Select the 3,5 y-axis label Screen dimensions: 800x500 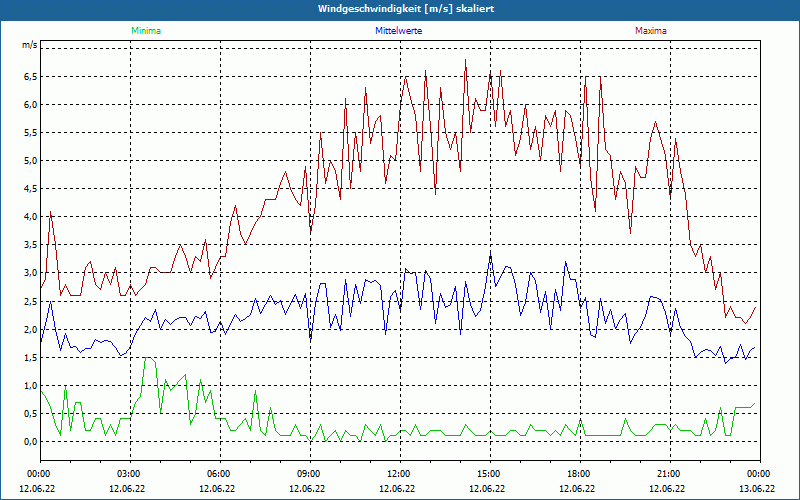click(30, 245)
